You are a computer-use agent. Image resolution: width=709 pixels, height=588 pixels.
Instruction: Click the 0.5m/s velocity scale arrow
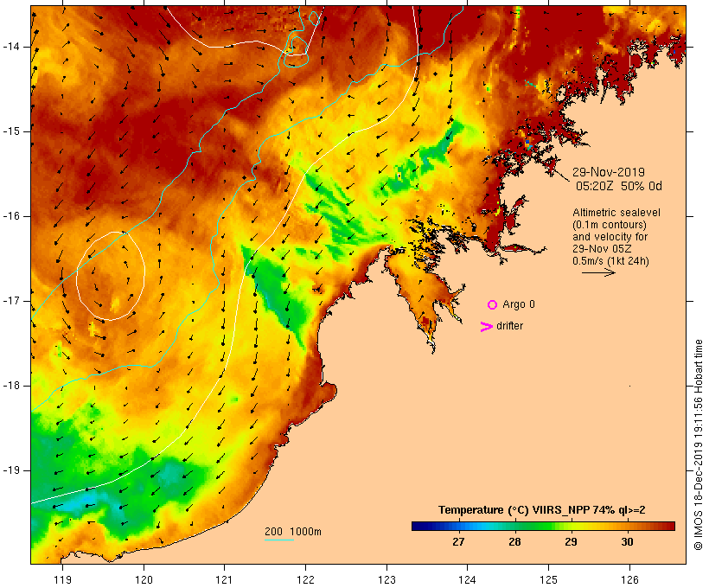point(598,272)
